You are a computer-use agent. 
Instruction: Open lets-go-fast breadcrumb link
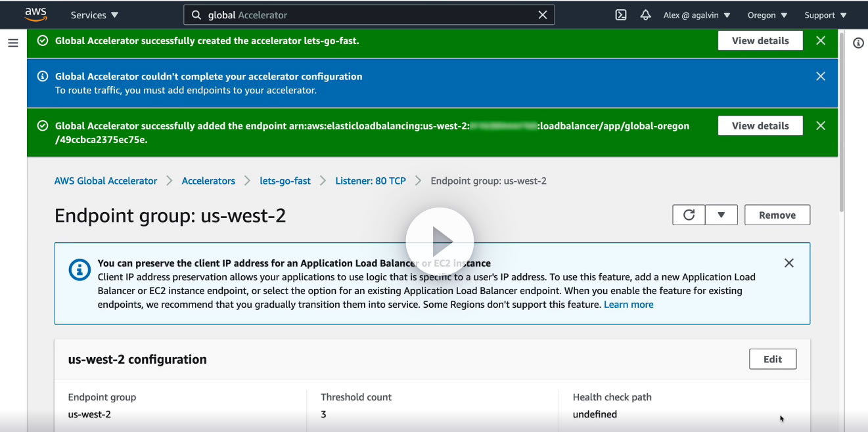point(285,181)
